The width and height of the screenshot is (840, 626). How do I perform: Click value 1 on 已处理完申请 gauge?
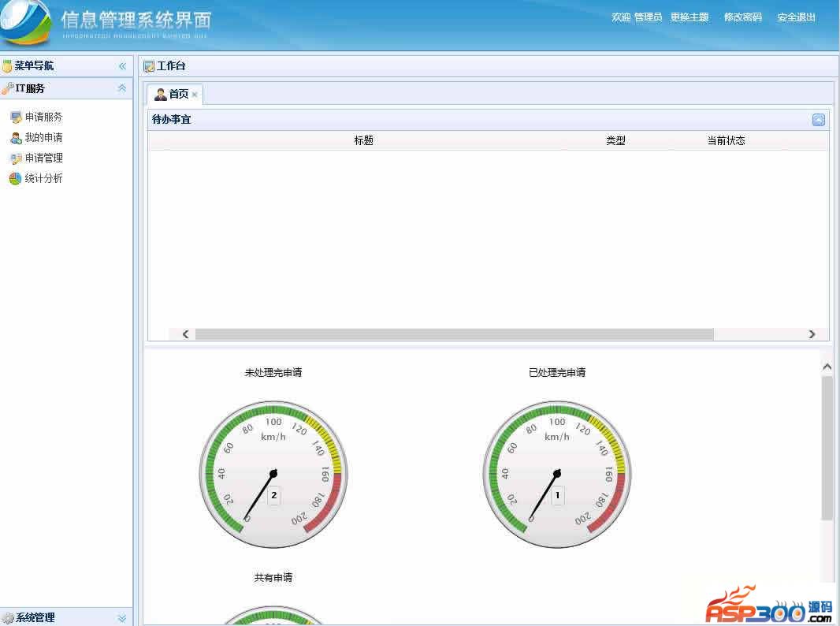click(557, 494)
